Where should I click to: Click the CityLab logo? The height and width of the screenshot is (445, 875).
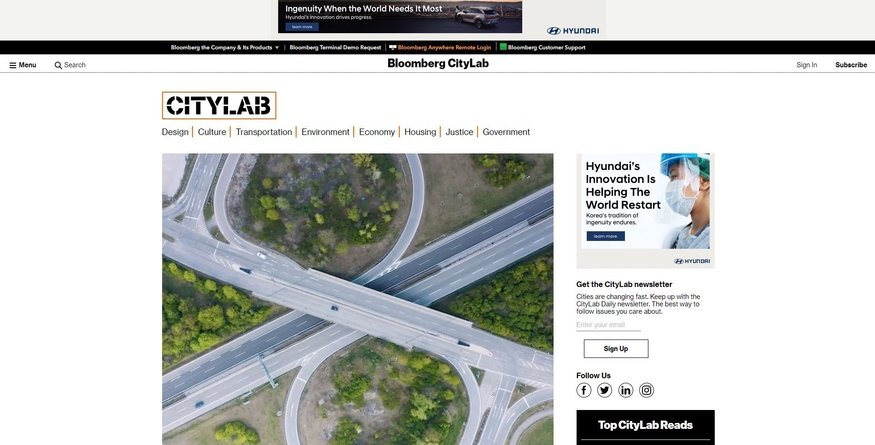(219, 106)
